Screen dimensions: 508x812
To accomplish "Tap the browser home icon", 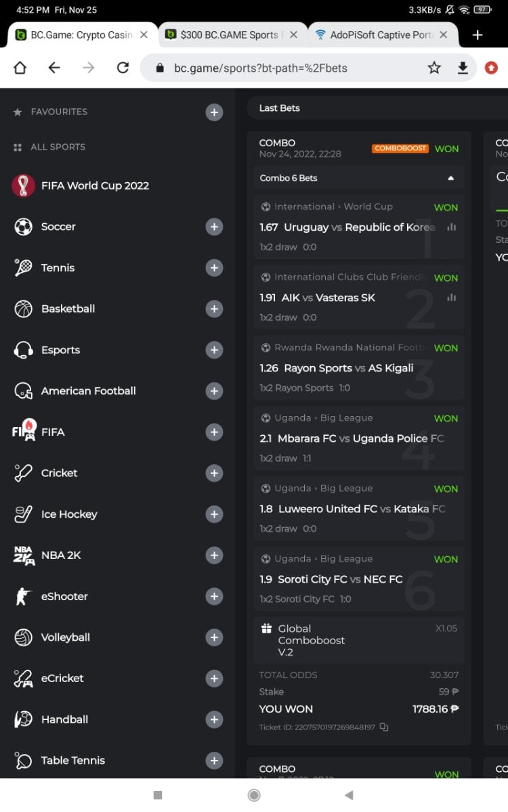I will point(20,68).
